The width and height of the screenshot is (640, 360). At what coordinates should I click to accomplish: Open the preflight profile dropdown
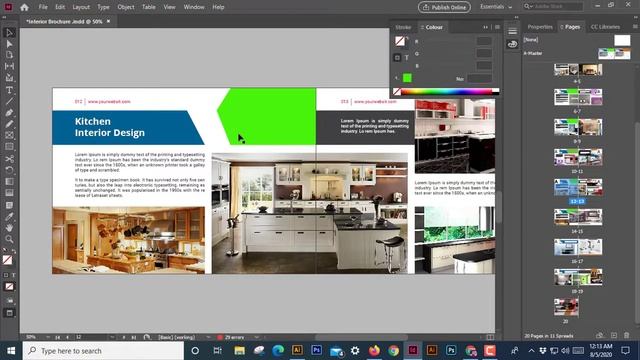pos(208,337)
